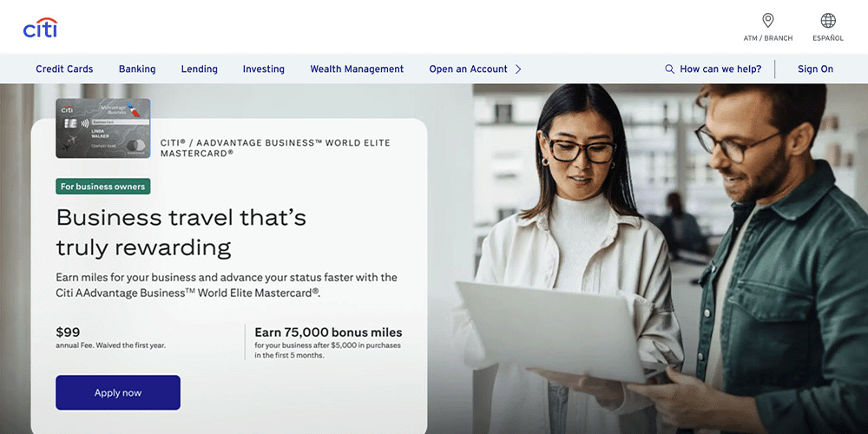Image resolution: width=868 pixels, height=434 pixels.
Task: Click the ATM / BRANCH label text
Action: click(768, 38)
